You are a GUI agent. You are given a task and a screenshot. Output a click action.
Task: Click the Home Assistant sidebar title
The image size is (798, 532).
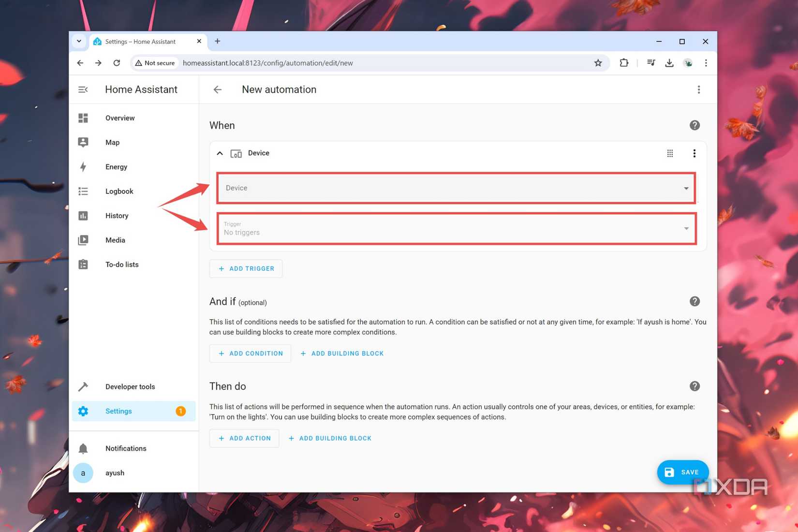tap(141, 89)
